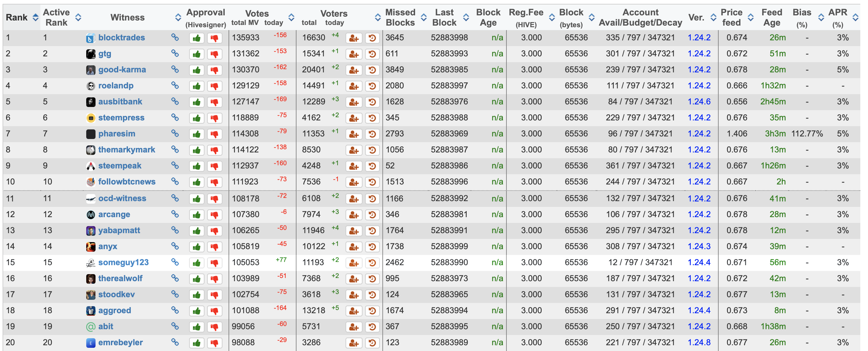Screen dimensions: 868x351
Task: Open vote history icon for steempress
Action: 372,118
